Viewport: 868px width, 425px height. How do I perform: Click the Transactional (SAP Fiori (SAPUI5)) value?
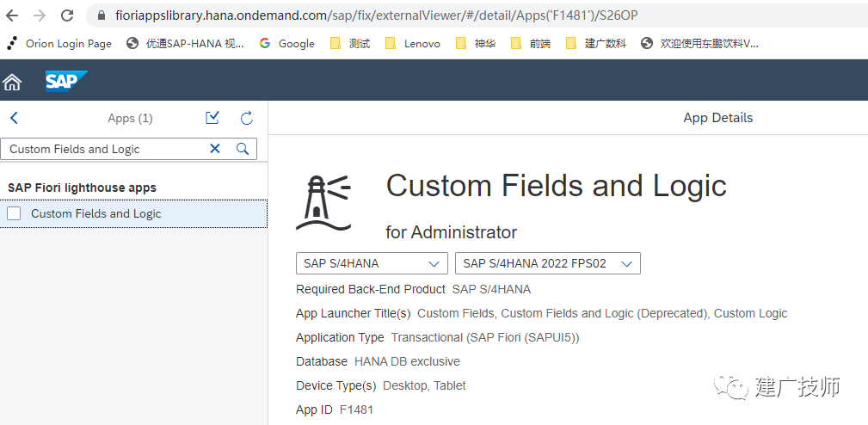coord(485,337)
